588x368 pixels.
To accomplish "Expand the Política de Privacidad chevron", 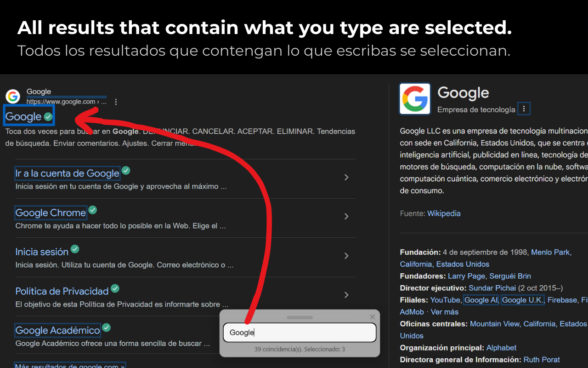I will (x=346, y=295).
